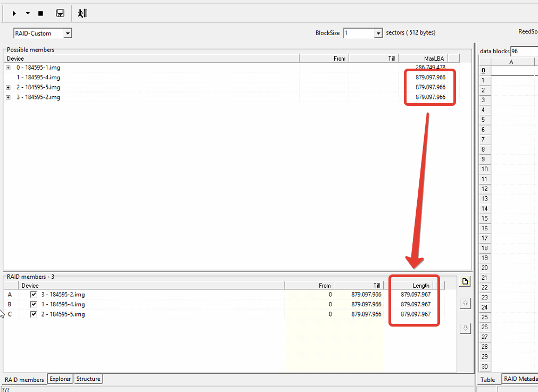Image resolution: width=538 pixels, height=392 pixels.
Task: Click column A header in the block table
Action: [512, 62]
